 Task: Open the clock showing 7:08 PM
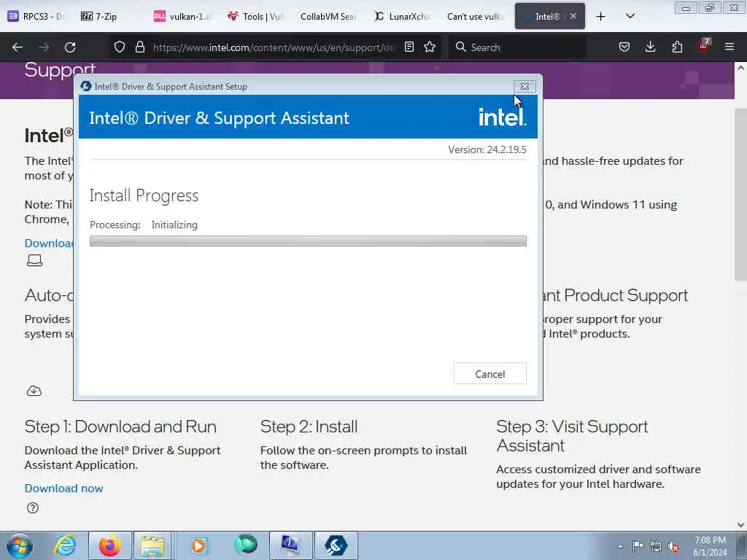710,546
